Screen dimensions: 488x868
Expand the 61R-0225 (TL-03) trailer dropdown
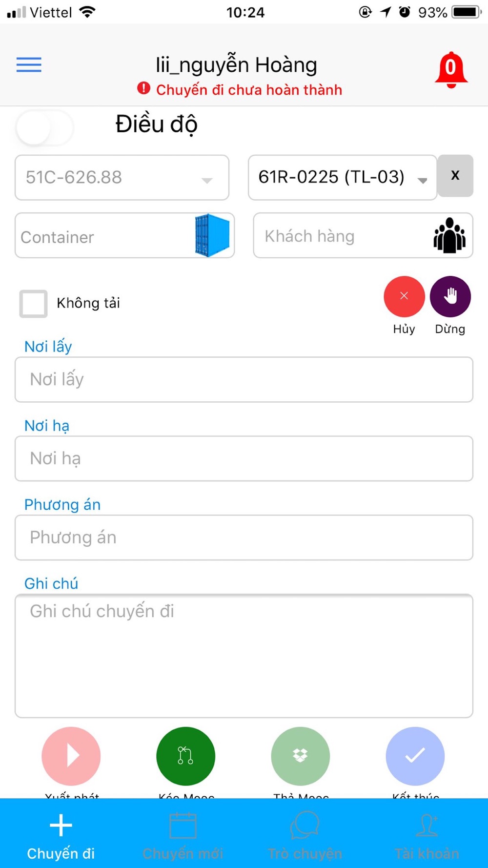[x=343, y=178]
